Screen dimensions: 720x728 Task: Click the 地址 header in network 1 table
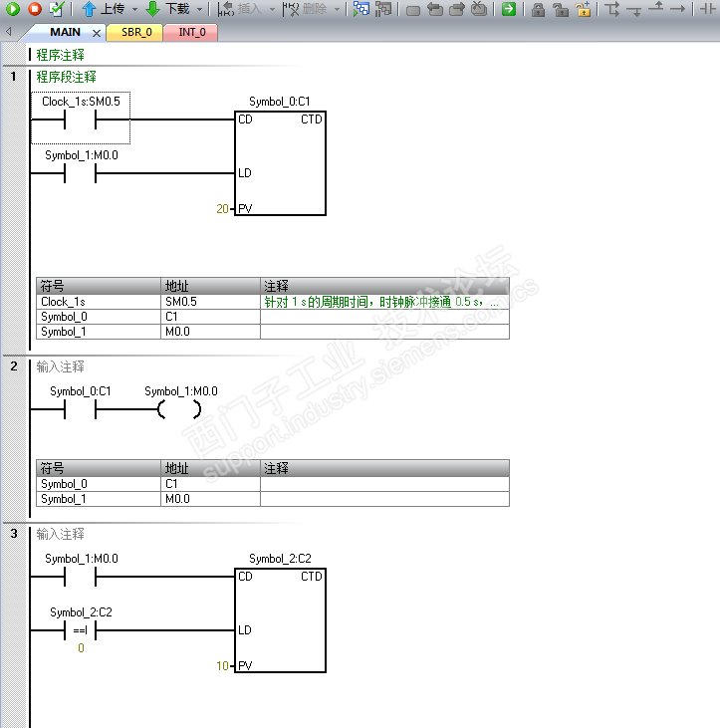(x=210, y=286)
